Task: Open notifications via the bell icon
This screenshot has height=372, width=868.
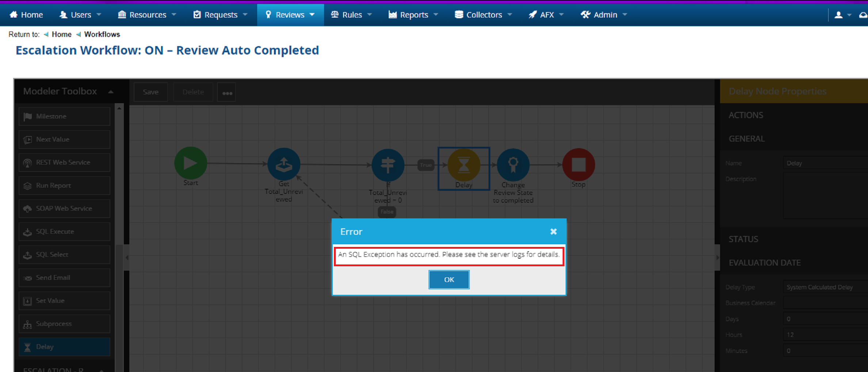Action: [x=863, y=15]
